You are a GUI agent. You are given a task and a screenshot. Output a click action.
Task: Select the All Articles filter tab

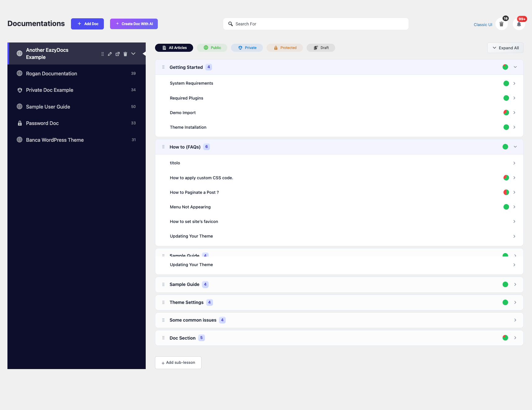[174, 48]
